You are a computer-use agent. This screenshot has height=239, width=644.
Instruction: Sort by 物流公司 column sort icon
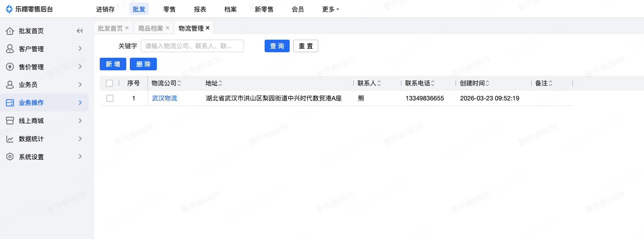point(179,83)
